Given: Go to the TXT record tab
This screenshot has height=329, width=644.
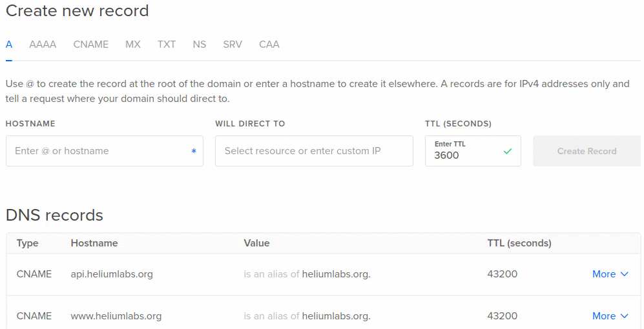Looking at the screenshot, I should tap(167, 45).
